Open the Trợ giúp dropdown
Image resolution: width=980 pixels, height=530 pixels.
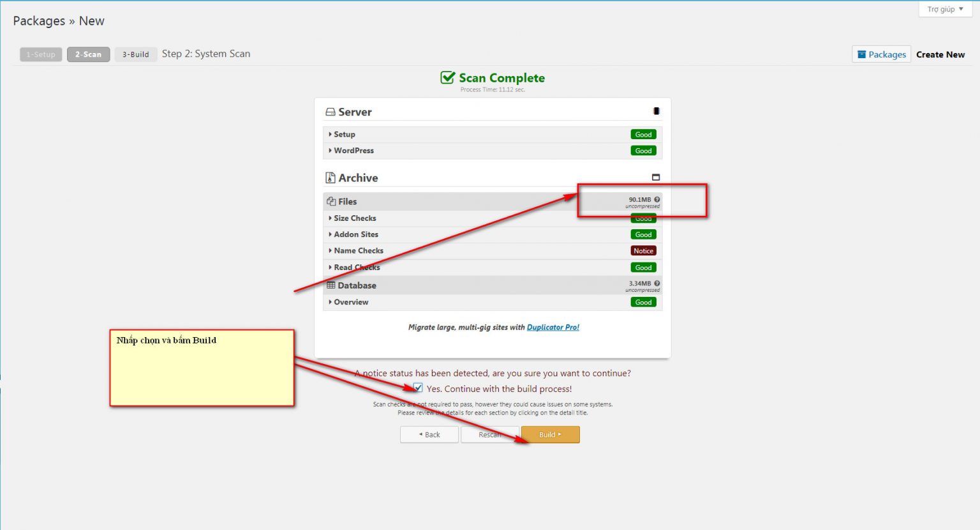pos(944,8)
